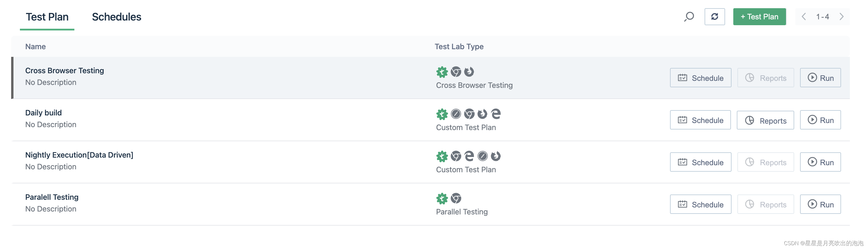
Task: Schedule the Paralell Testing plan
Action: click(700, 204)
